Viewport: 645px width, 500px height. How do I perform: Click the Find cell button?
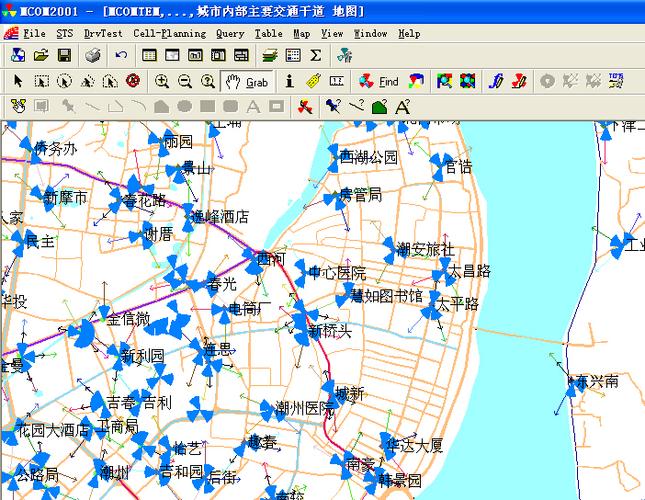378,81
